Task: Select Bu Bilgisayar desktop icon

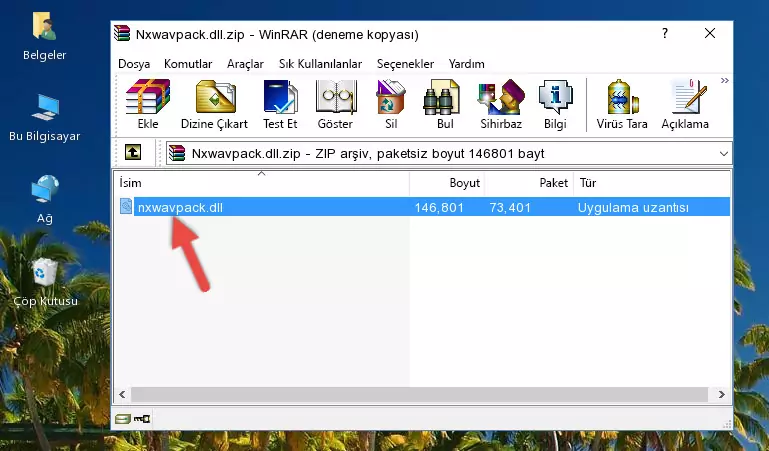Action: click(x=45, y=107)
